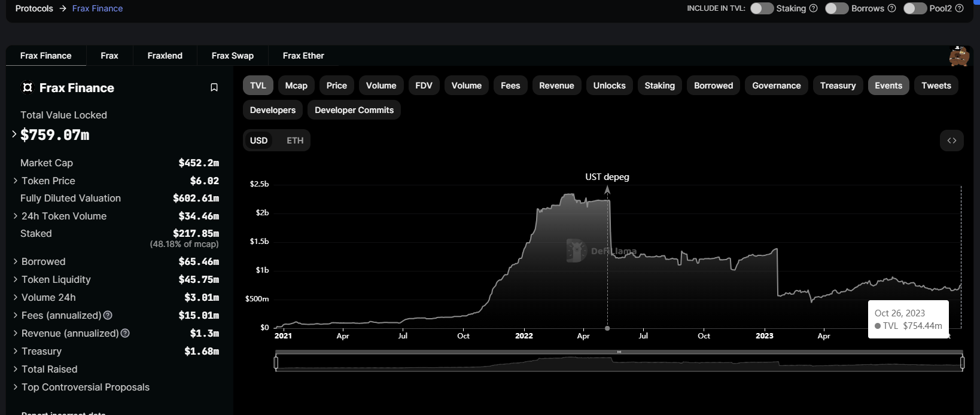Go to Protocols breadcrumb link

[34, 8]
